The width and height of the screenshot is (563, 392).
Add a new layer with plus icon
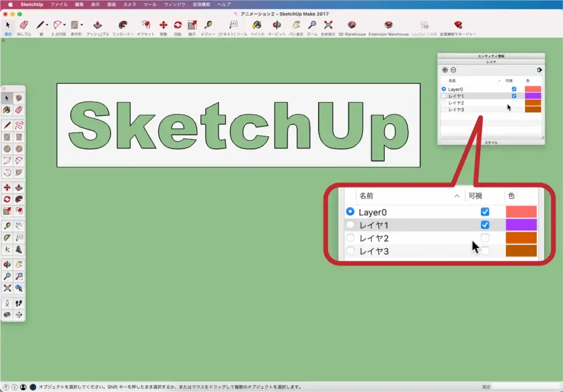click(x=445, y=70)
